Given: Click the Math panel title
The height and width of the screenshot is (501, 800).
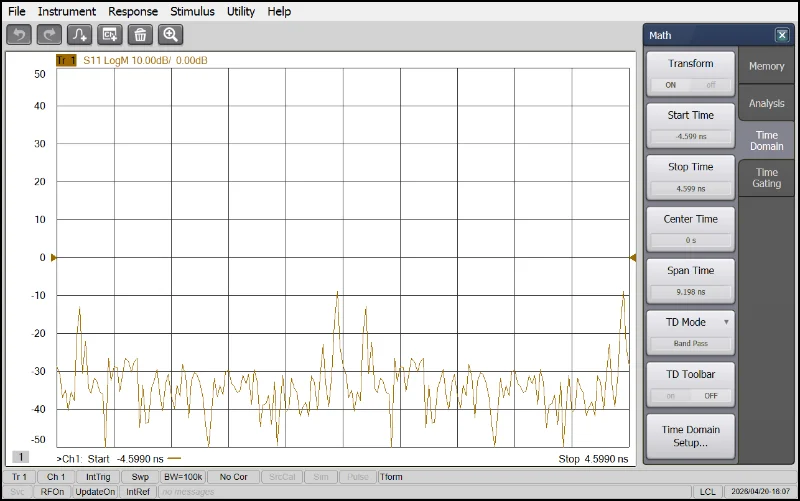Looking at the screenshot, I should [660, 35].
